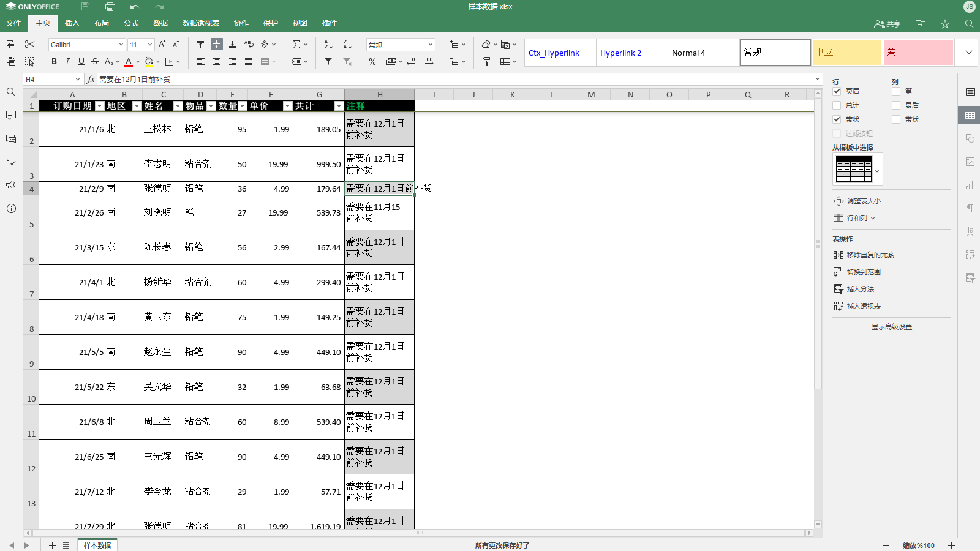Switch to the 插入 Insert tab
This screenshot has width=980, height=551.
(72, 23)
